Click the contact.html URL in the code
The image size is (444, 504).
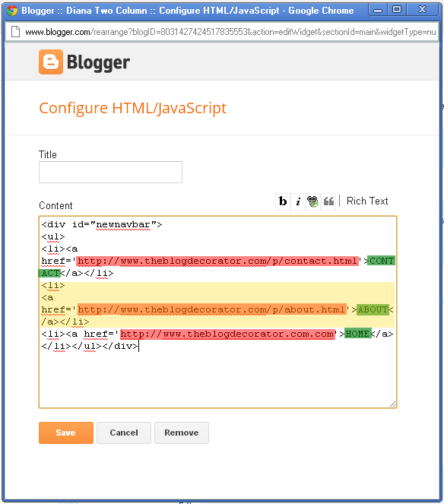click(217, 261)
